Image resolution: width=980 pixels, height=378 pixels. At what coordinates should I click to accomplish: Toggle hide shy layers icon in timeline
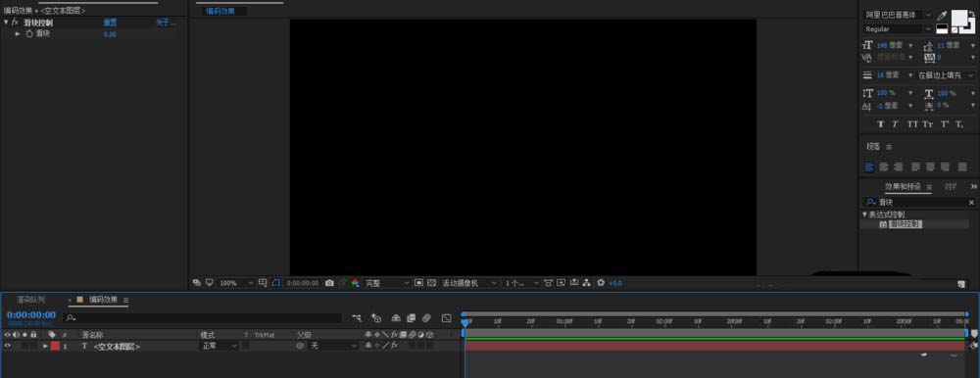pyautogui.click(x=396, y=318)
